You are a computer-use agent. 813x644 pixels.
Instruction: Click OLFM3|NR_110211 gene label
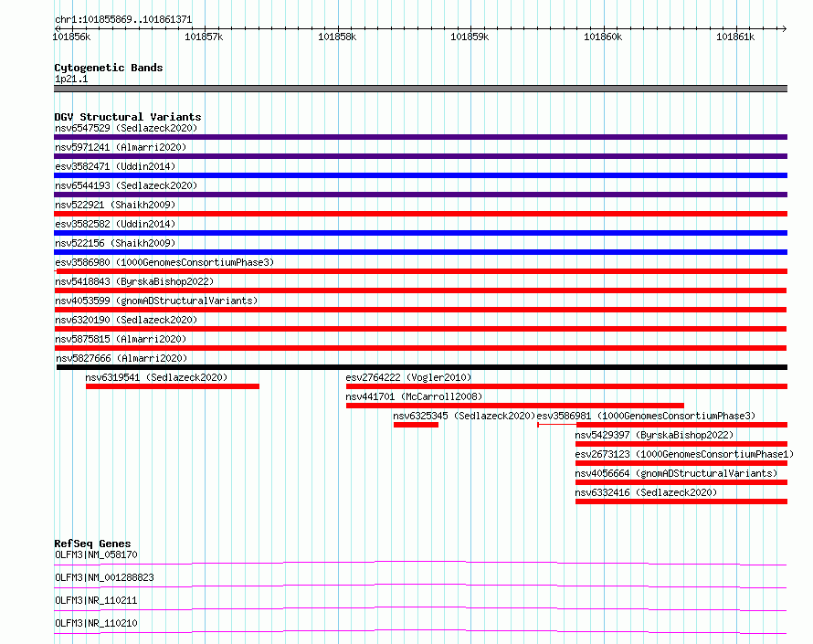pos(96,600)
